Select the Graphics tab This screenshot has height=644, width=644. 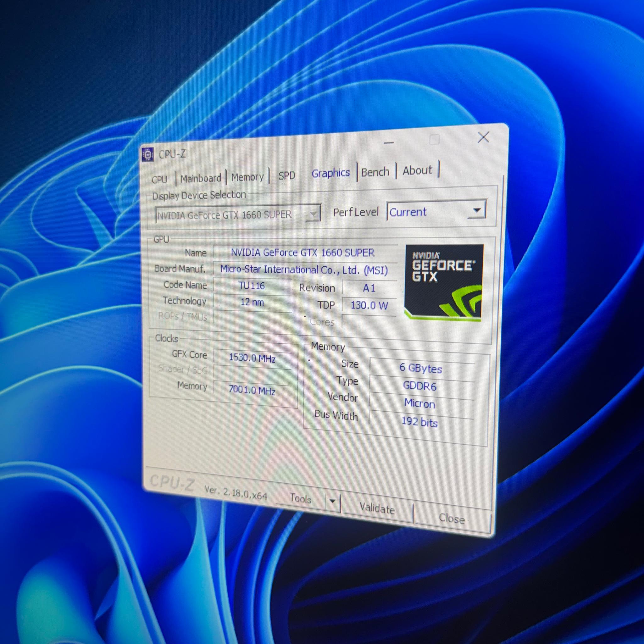331,173
